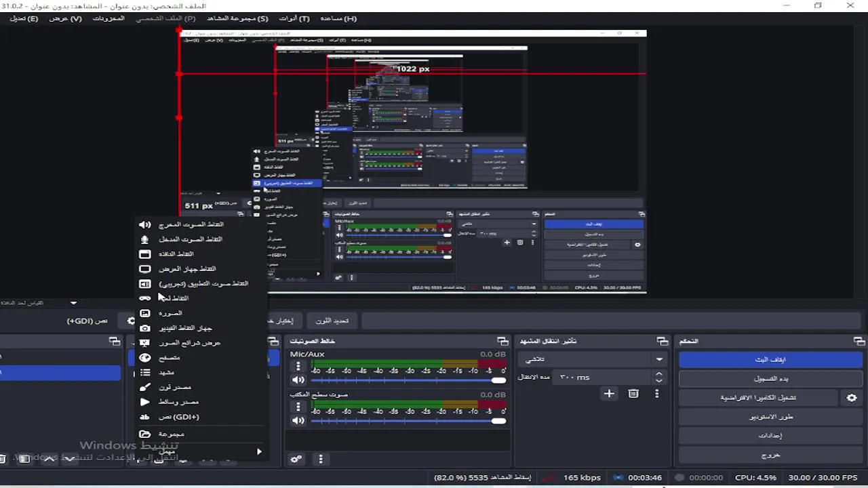Image resolution: width=868 pixels, height=488 pixels.
Task: Adjust the desktop audio volume slider
Action: click(408, 421)
